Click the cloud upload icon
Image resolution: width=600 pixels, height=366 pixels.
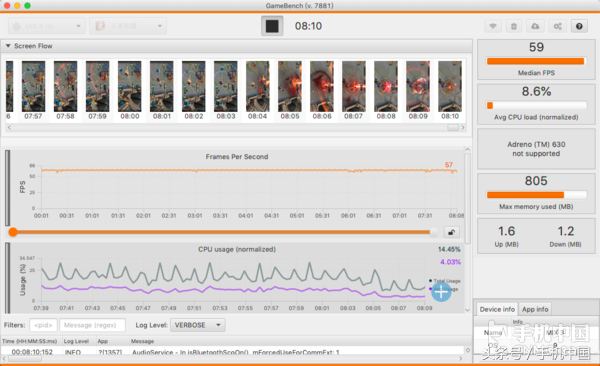pos(535,26)
